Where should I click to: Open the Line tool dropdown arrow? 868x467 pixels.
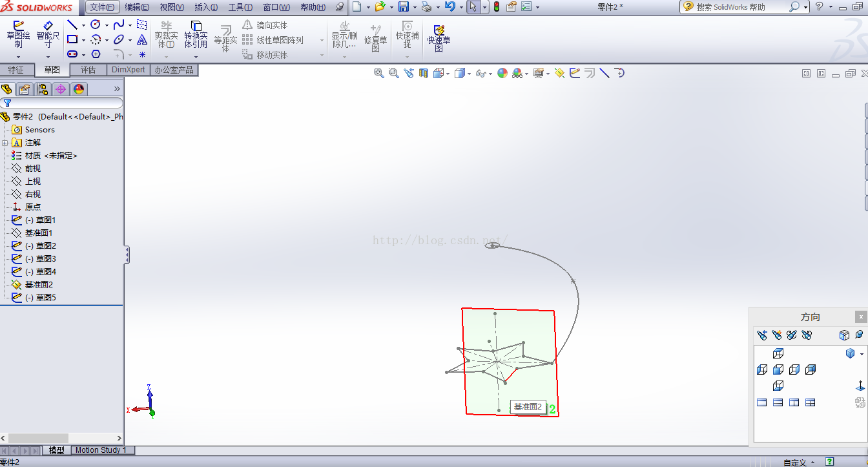83,25
